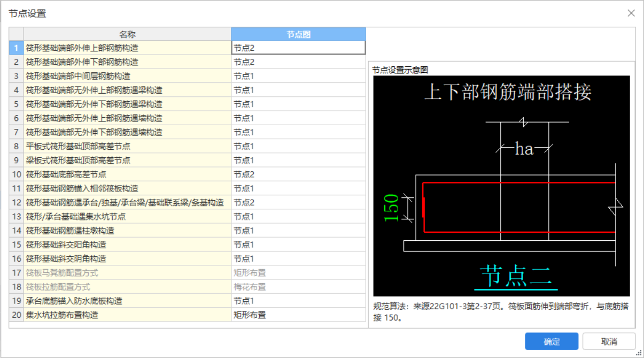Select the 筏形基础钢筋锚入相邻筏板构造 row
This screenshot has height=358, width=644.
tap(127, 188)
